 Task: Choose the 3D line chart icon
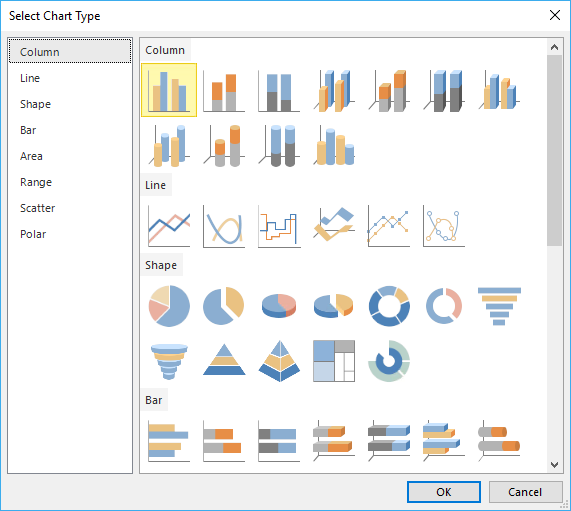click(x=334, y=225)
